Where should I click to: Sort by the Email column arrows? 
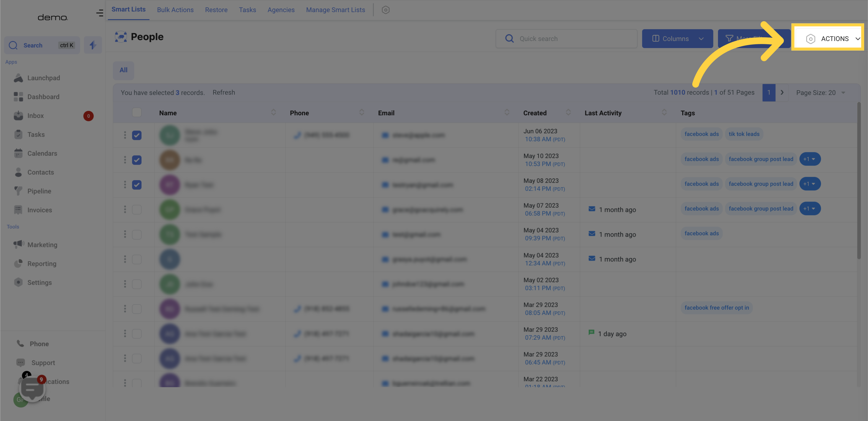coord(507,112)
